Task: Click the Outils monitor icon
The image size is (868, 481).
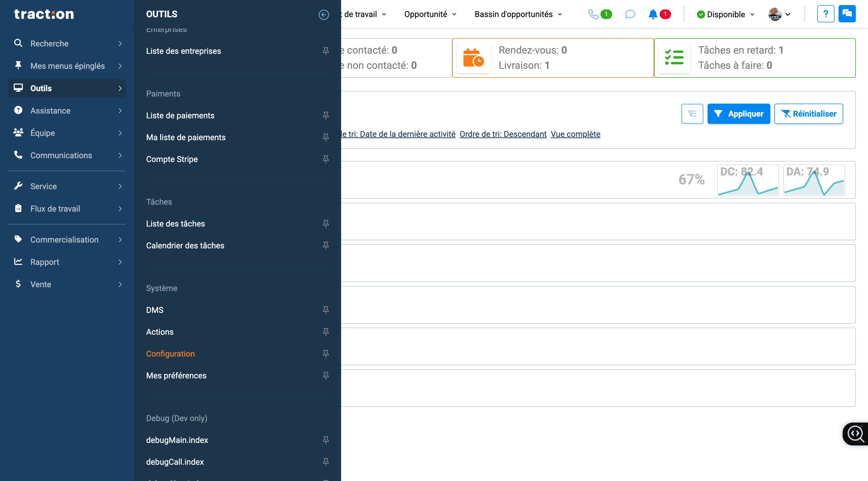Action: (18, 88)
